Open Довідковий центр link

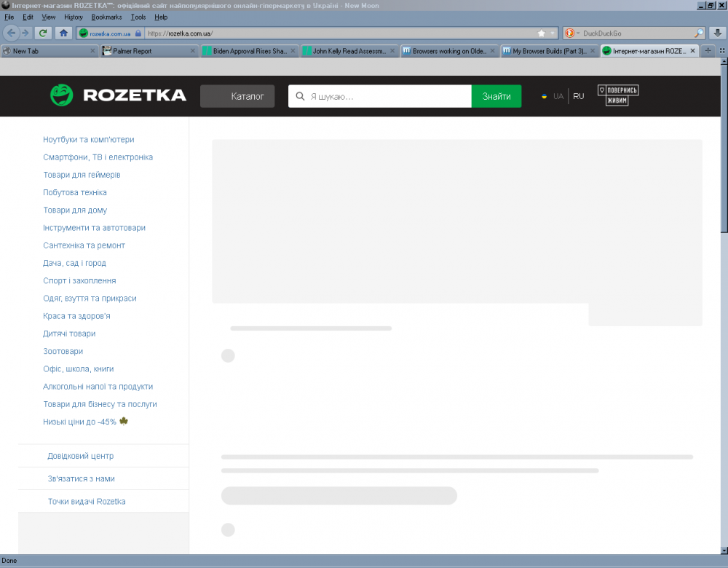pos(81,456)
